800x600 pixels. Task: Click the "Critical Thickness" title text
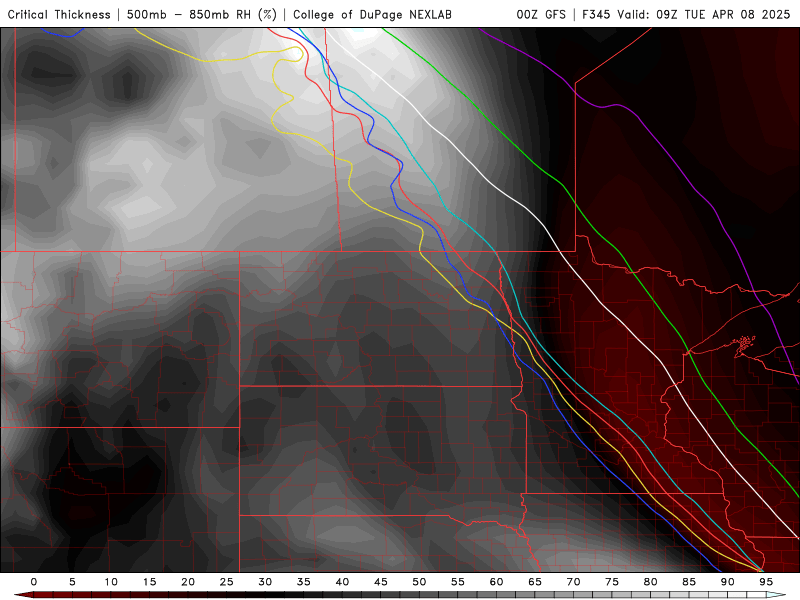click(x=59, y=15)
